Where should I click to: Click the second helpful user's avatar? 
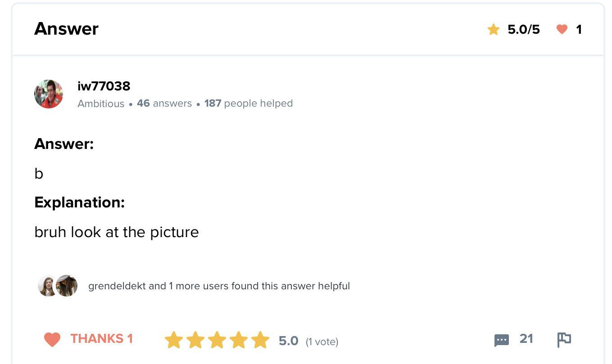[67, 286]
